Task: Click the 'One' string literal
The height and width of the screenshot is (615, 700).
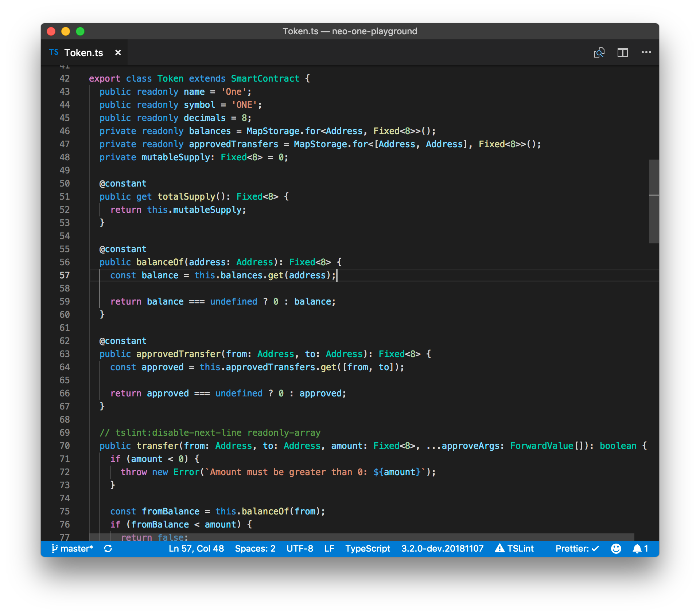Action: (234, 92)
